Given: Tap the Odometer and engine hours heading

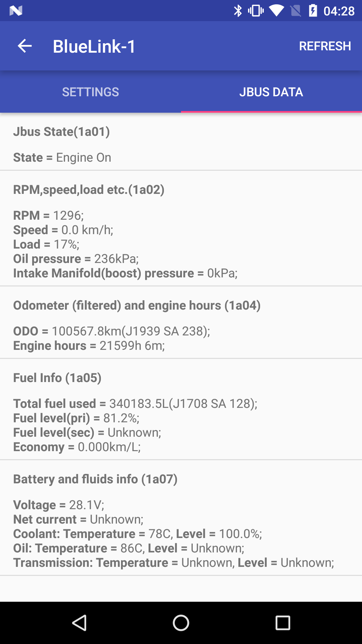Looking at the screenshot, I should click(137, 306).
